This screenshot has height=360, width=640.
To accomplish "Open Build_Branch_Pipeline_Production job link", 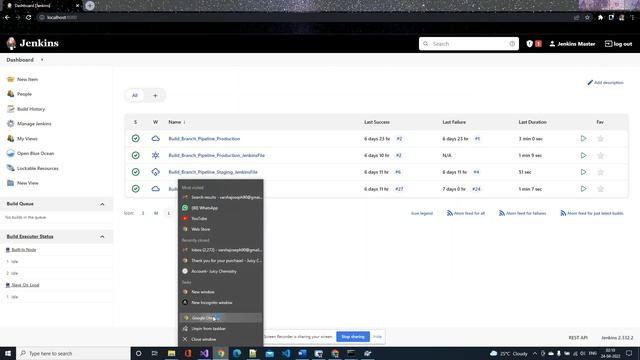I will [x=204, y=139].
